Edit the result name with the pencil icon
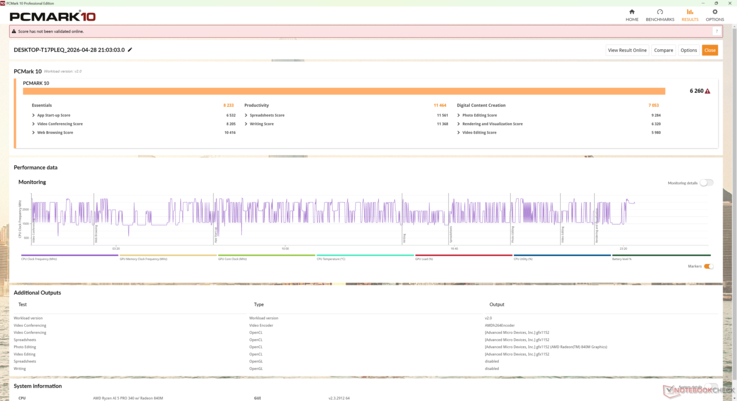The height and width of the screenshot is (401, 737). (130, 50)
